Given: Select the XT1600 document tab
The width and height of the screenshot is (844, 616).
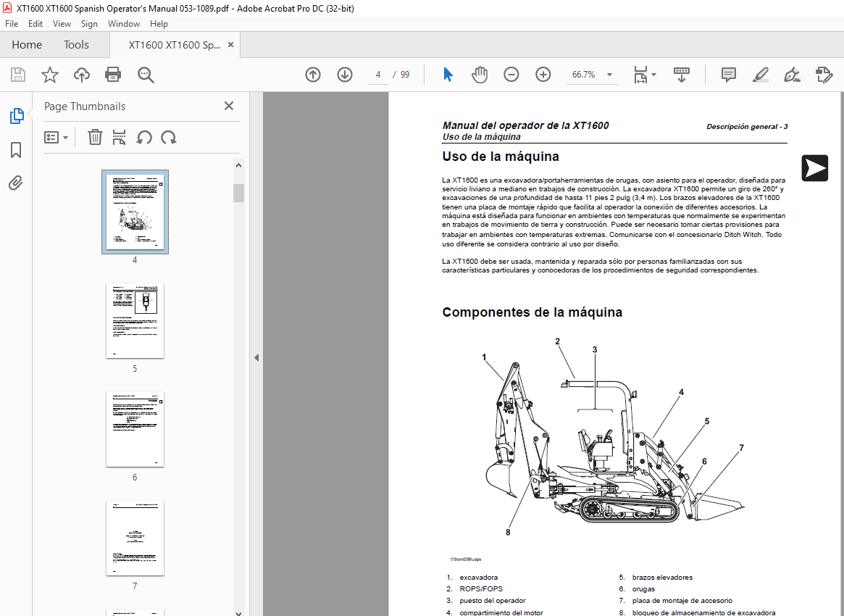Looking at the screenshot, I should pyautogui.click(x=174, y=45).
